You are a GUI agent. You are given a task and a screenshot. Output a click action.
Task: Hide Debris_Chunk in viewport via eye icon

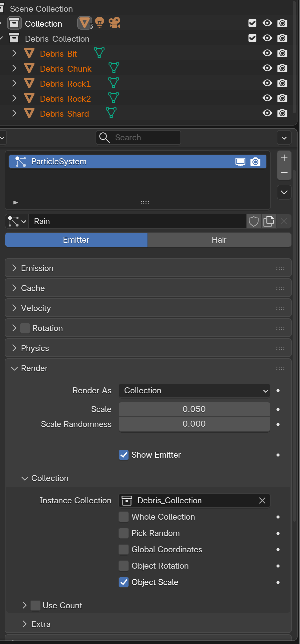pos(267,68)
